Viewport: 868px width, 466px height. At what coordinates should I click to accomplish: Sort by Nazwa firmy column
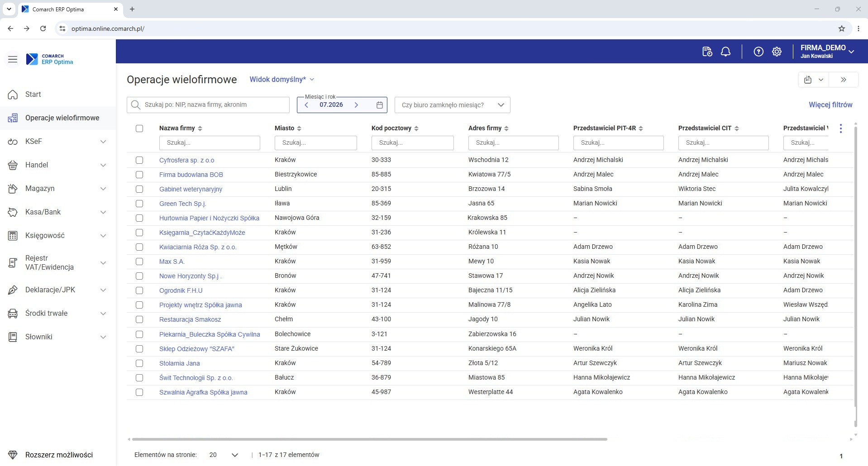200,128
